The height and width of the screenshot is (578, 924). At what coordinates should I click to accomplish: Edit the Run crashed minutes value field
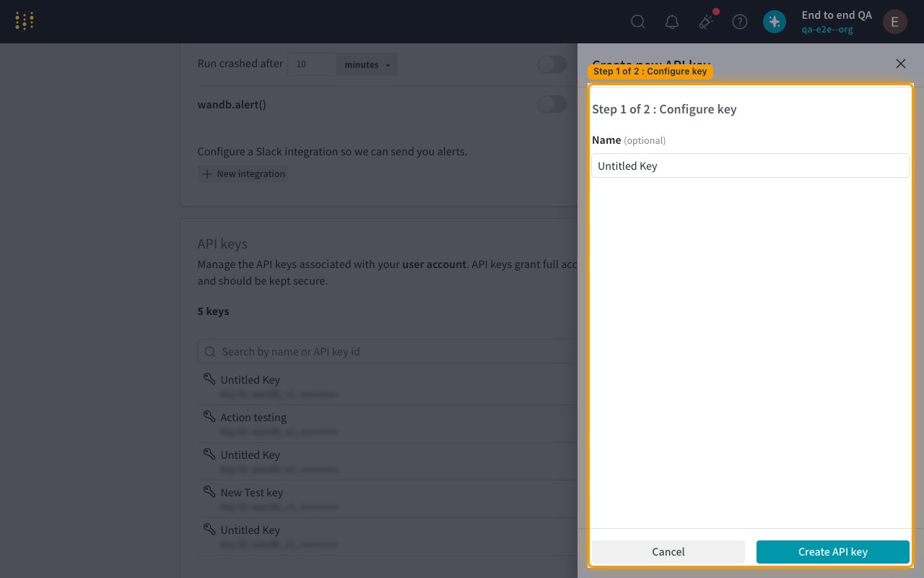pyautogui.click(x=312, y=64)
